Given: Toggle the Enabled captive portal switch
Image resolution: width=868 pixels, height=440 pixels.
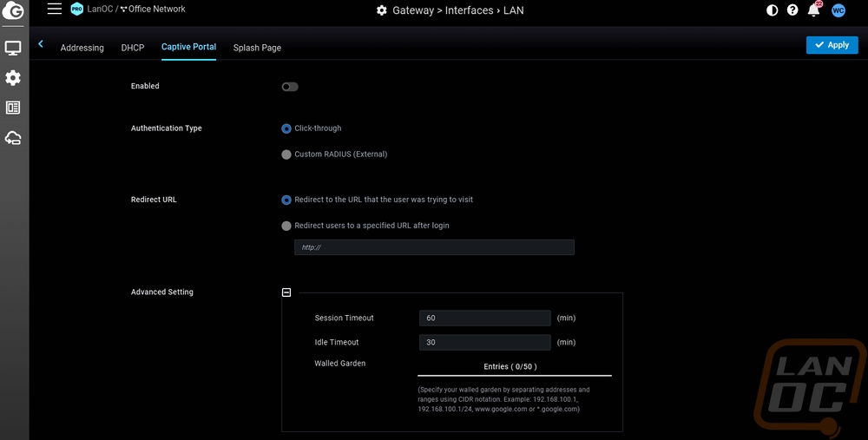Looking at the screenshot, I should click(290, 87).
